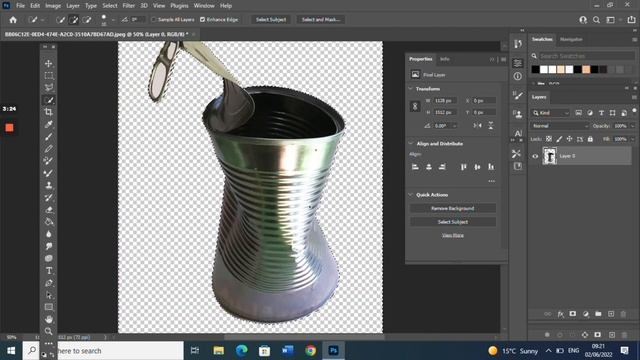Enable Sample All Layers checkbox

point(154,20)
